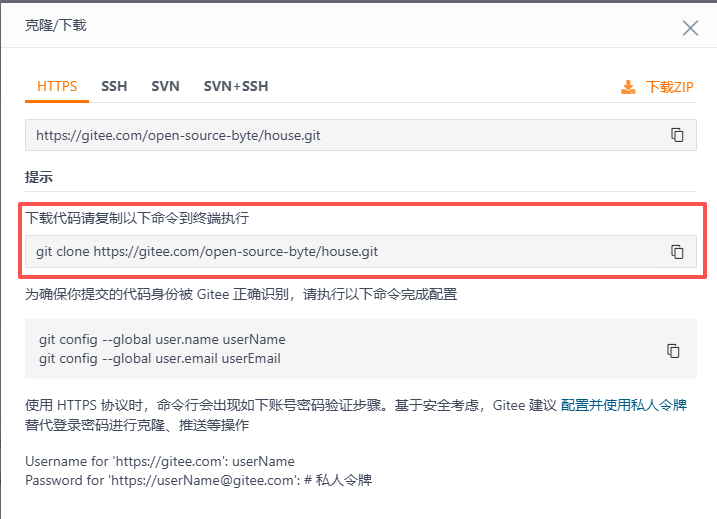This screenshot has height=519, width=717.
Task: Click the download icon beside 下载ZIP
Action: (628, 87)
